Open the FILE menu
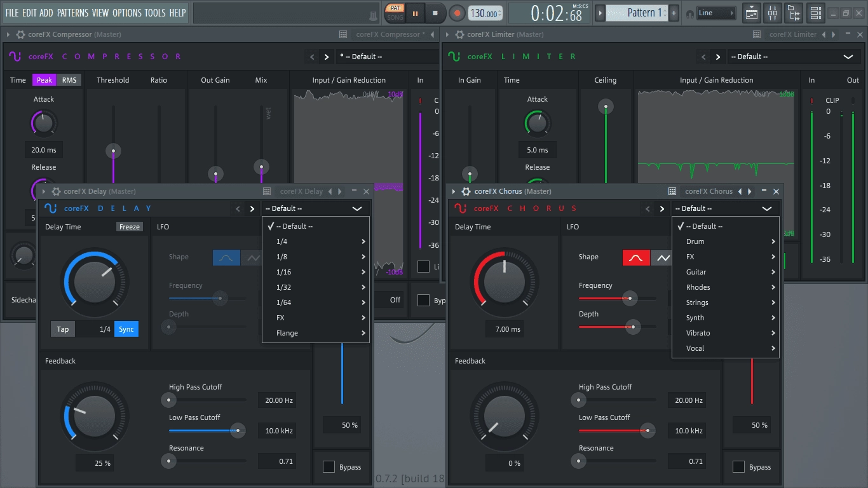 point(12,13)
